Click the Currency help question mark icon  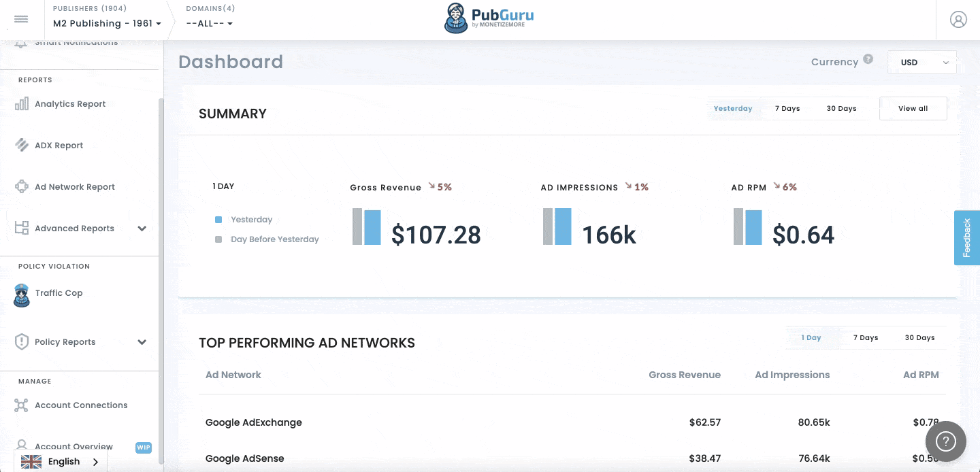coord(868,59)
